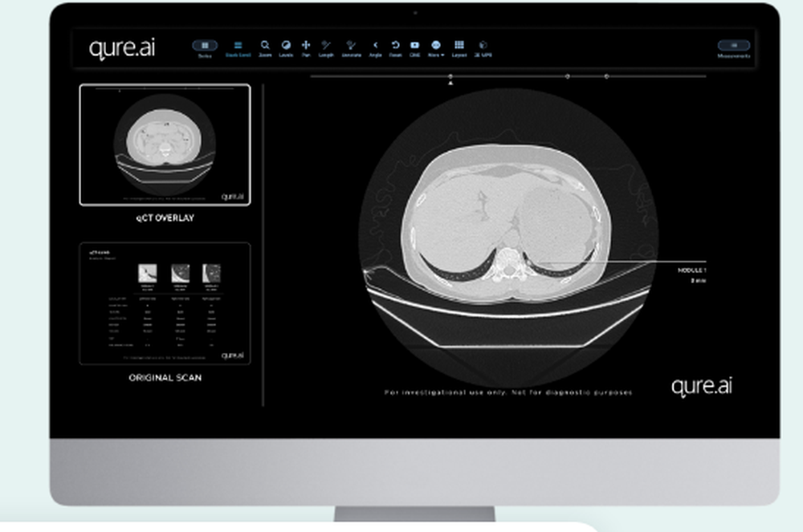This screenshot has width=803, height=532.
Task: Open the qCT Overlay series thumbnail
Action: pyautogui.click(x=165, y=145)
